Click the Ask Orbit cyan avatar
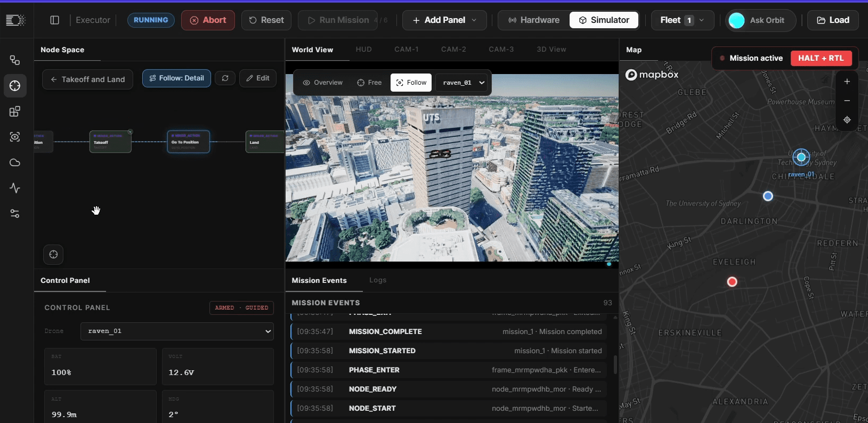This screenshot has height=423, width=868. (x=736, y=20)
